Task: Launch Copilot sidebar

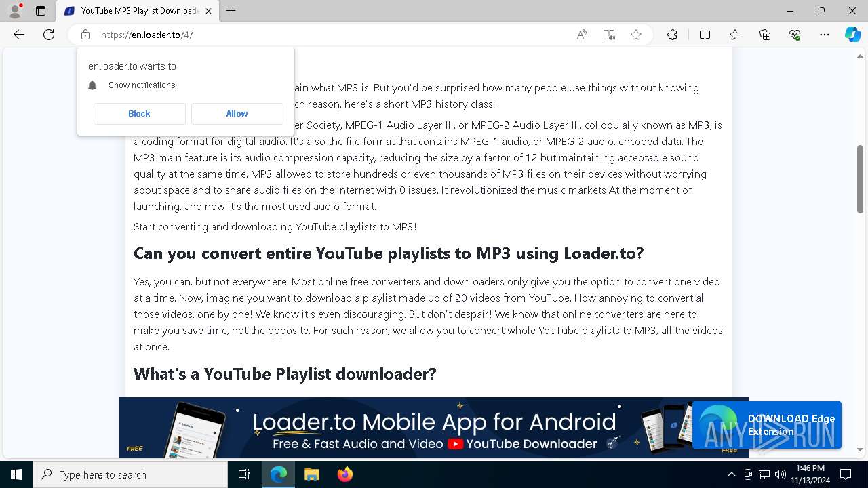Action: [852, 35]
